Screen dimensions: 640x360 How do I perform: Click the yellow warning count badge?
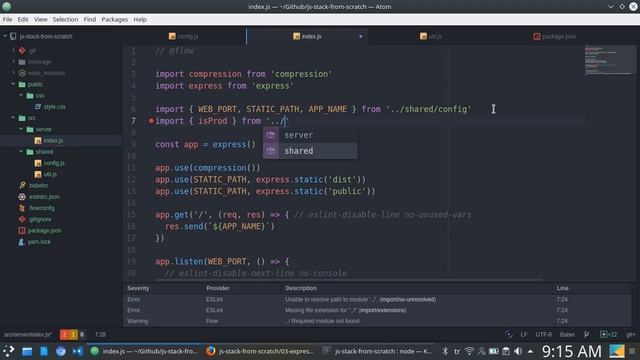[73, 335]
